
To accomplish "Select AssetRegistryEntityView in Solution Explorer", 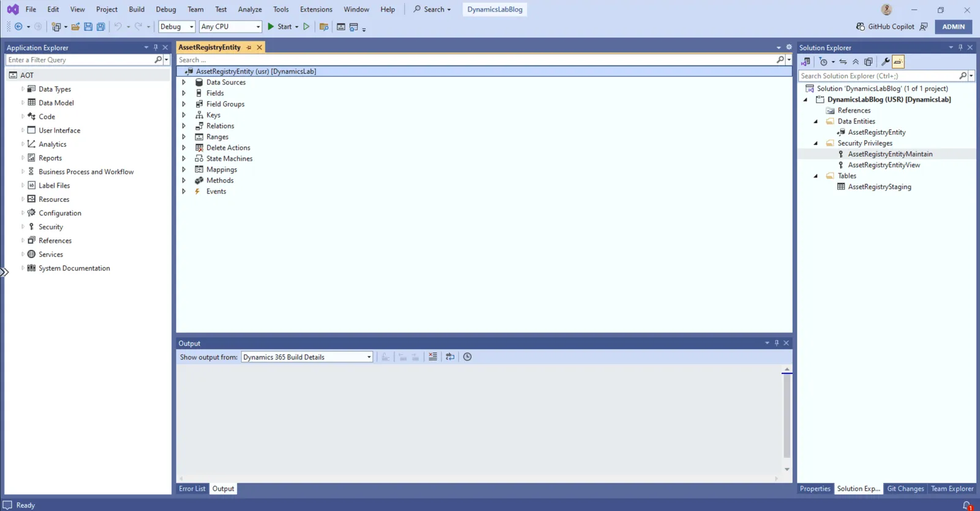I will point(884,165).
